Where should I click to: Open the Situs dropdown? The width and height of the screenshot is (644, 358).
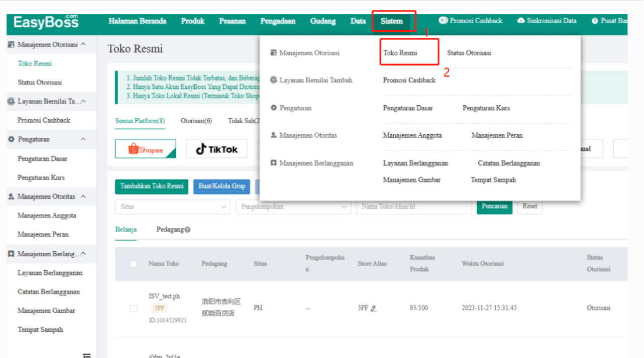(x=173, y=206)
